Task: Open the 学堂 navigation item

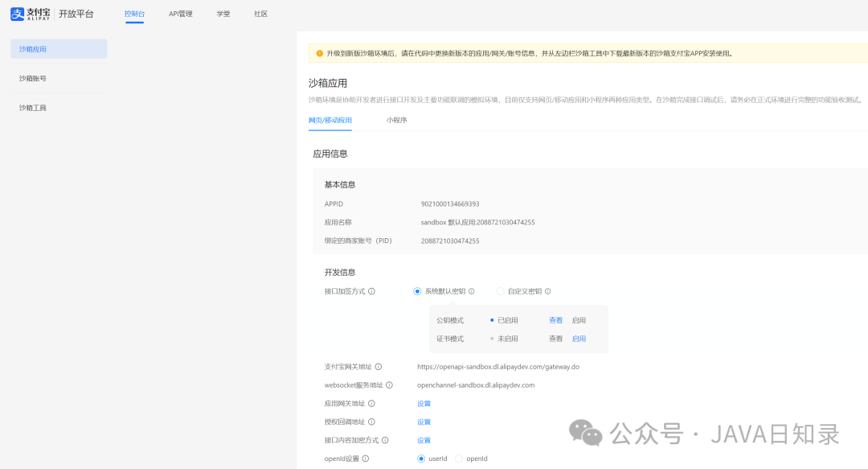Action: pos(223,14)
